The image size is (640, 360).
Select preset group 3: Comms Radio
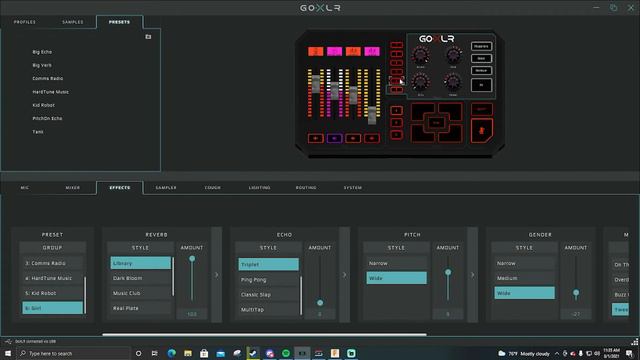[52, 263]
